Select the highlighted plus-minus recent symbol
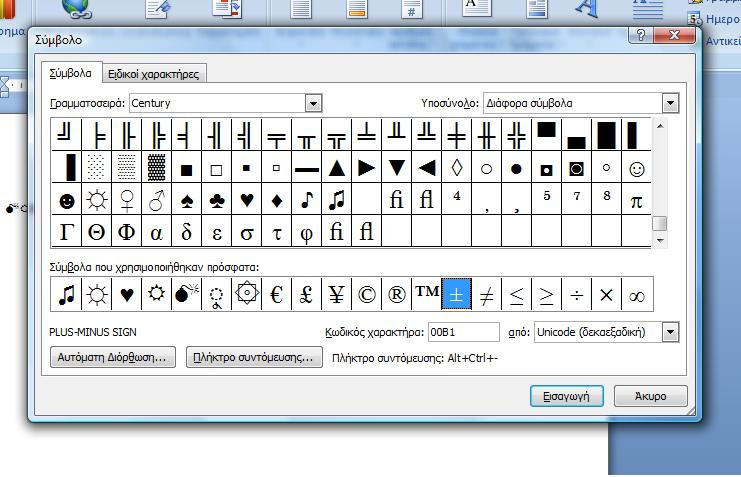Viewport: 741px width, 477px height. 457,295
